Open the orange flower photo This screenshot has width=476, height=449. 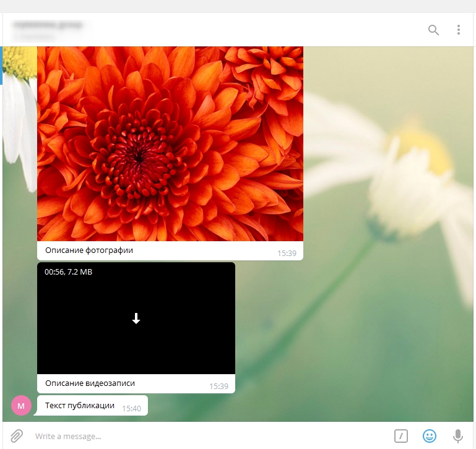pos(170,144)
